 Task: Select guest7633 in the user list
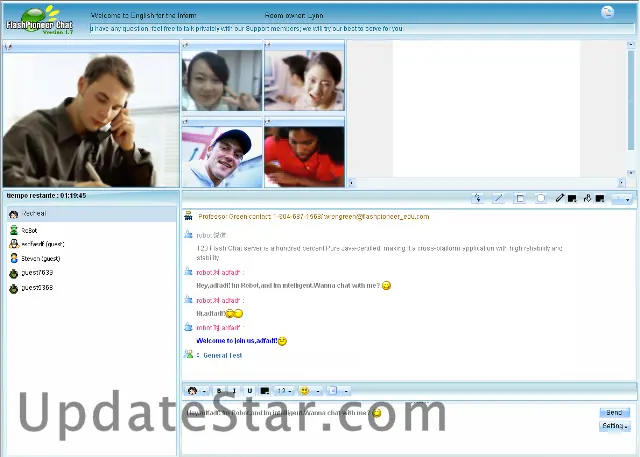91,273
